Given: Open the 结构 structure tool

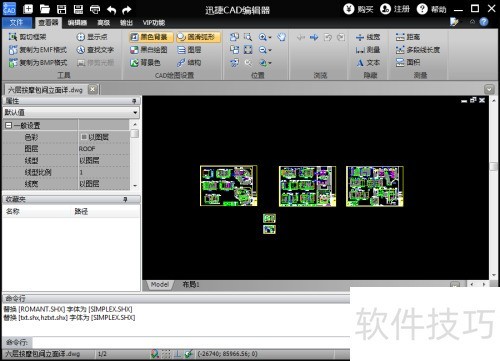Looking at the screenshot, I should point(189,62).
